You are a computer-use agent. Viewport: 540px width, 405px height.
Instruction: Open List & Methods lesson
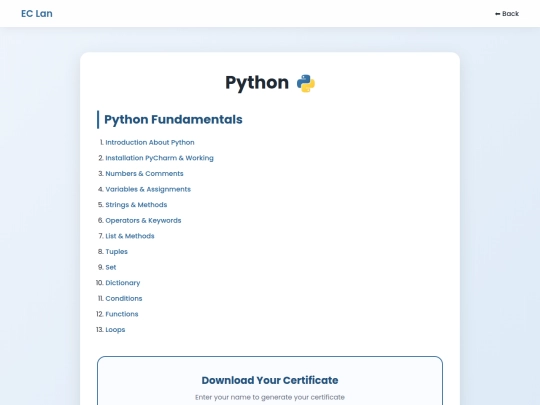click(x=130, y=236)
